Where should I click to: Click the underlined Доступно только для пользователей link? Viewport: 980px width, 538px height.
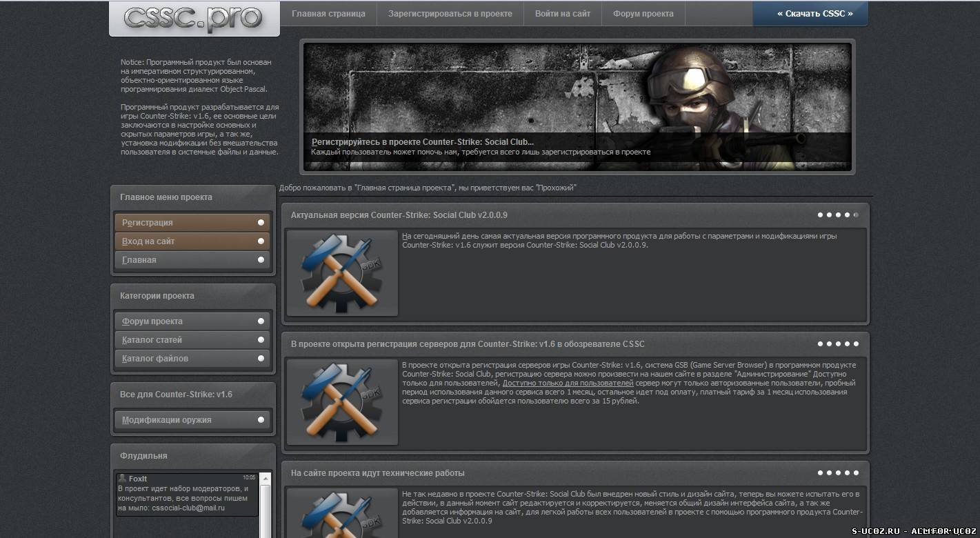coord(568,383)
